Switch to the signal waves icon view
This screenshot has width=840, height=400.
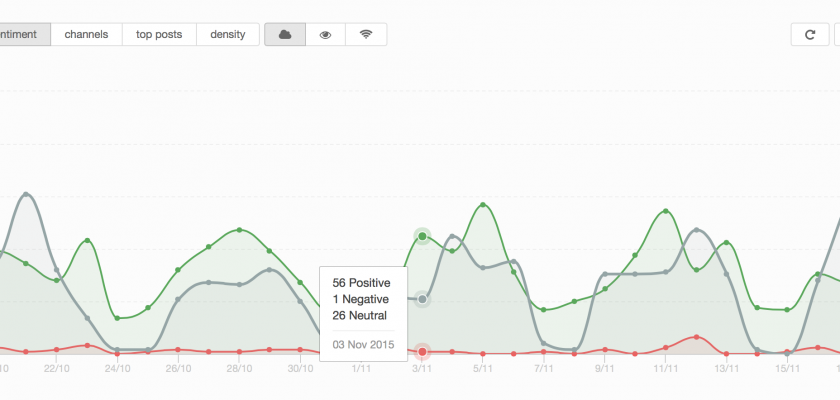click(366, 34)
